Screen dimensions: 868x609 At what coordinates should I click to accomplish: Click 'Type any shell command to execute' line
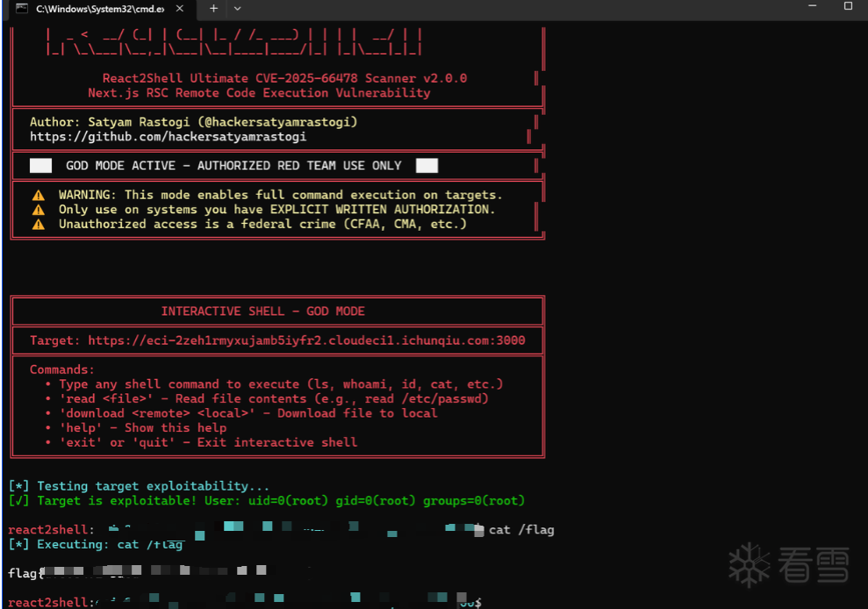coord(274,383)
